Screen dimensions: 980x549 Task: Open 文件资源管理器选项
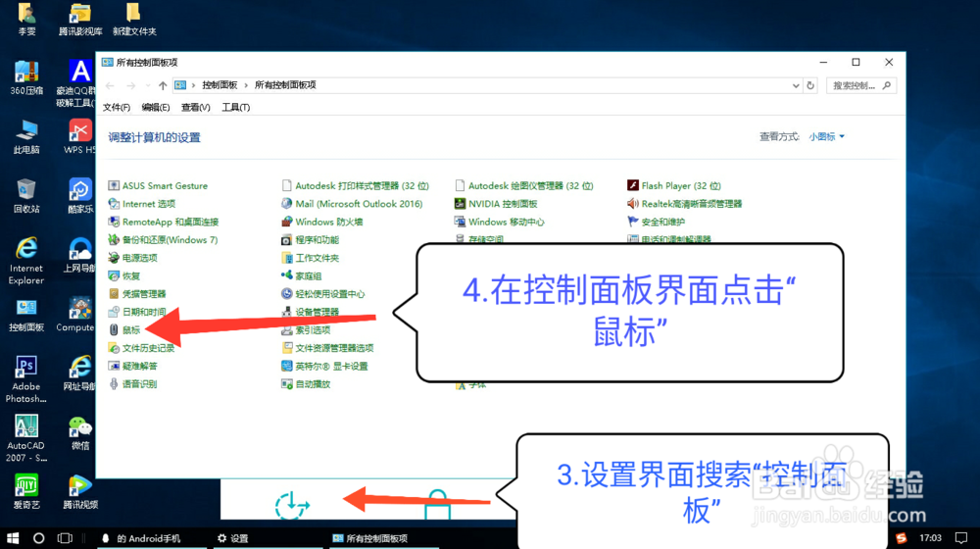pos(327,348)
